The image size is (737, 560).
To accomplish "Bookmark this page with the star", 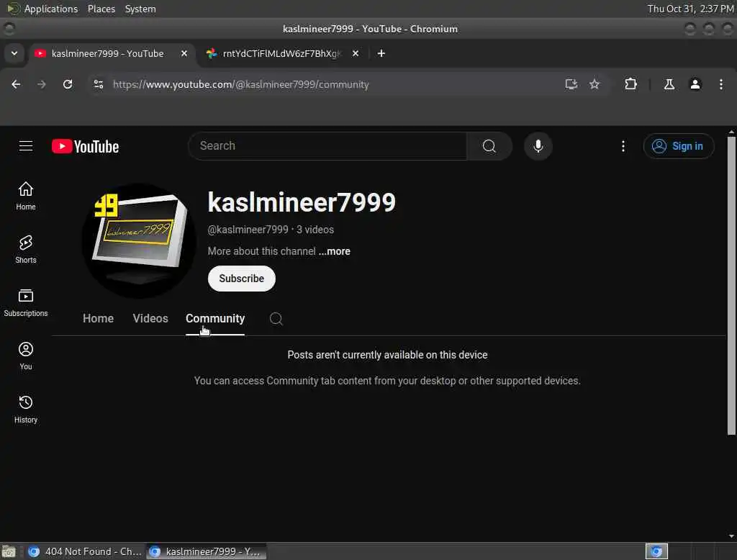I will click(x=594, y=84).
